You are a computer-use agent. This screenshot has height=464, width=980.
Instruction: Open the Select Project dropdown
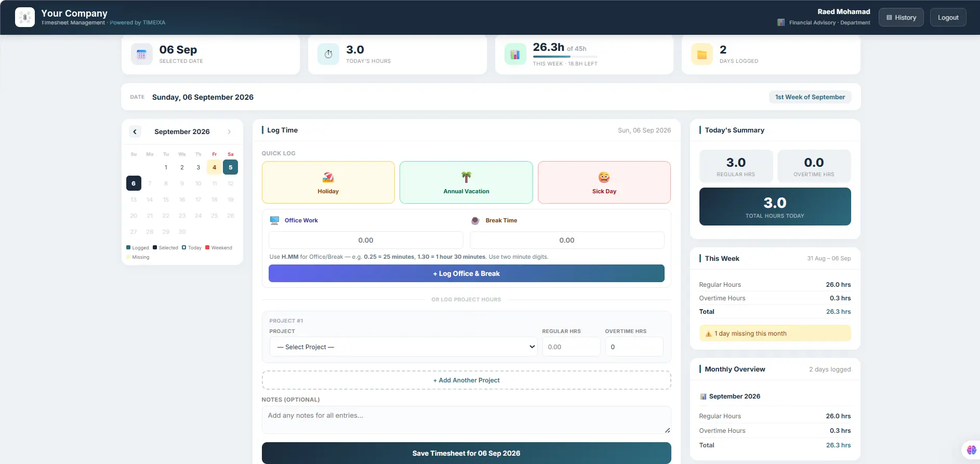click(404, 347)
